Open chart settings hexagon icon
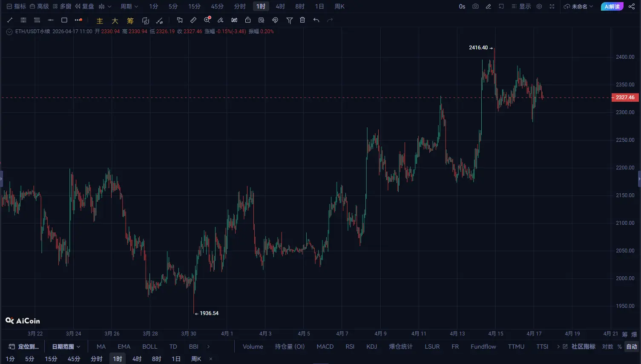Image resolution: width=641 pixels, height=364 pixels. coord(539,6)
